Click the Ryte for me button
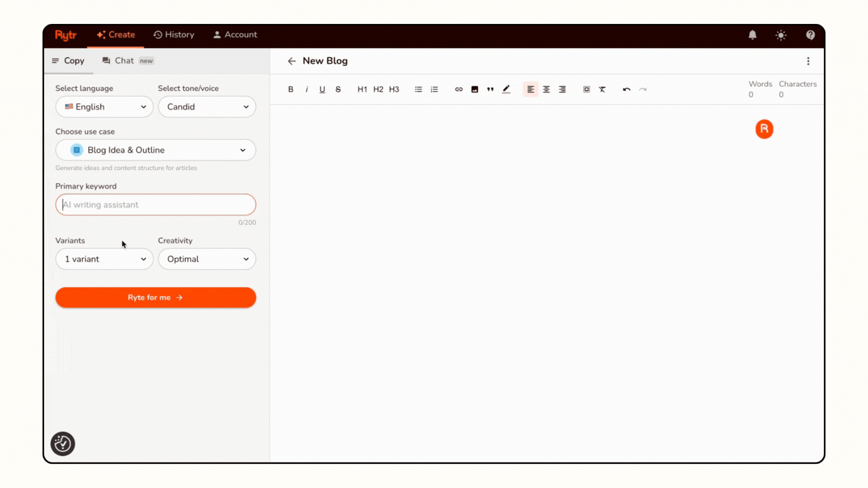Screen dimensions: 868x488 tap(156, 297)
